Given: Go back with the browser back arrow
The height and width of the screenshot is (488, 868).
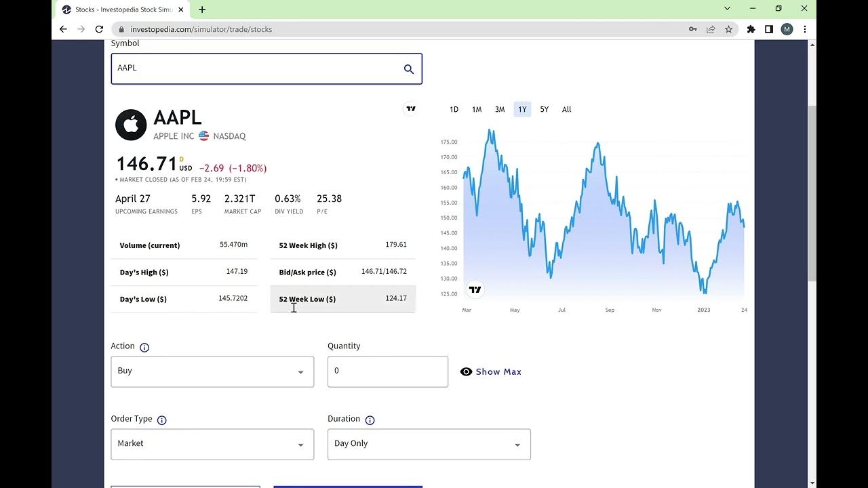Looking at the screenshot, I should pyautogui.click(x=63, y=29).
